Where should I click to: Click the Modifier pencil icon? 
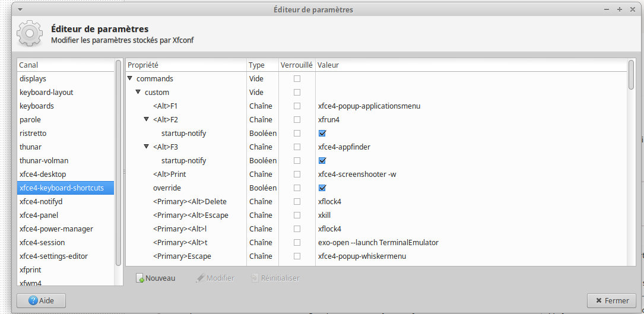pyautogui.click(x=200, y=278)
